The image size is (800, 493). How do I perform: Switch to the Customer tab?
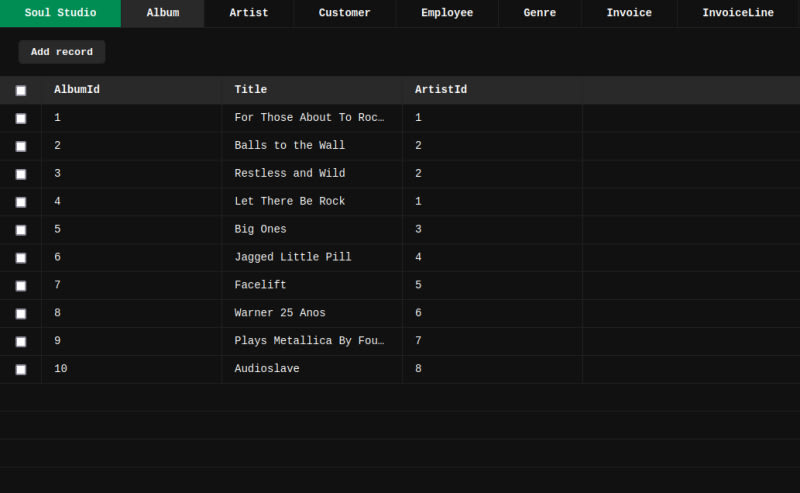pyautogui.click(x=344, y=13)
